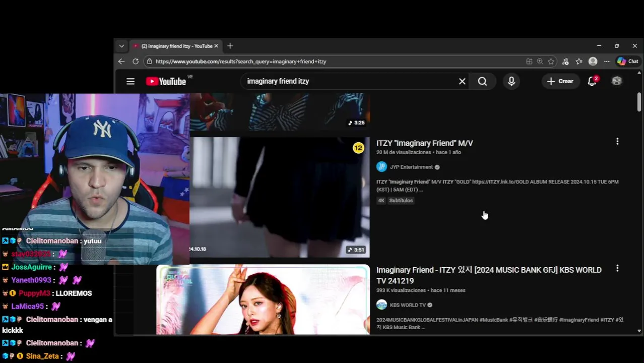Open the app-available icon in address bar
The height and width of the screenshot is (363, 644).
(529, 62)
